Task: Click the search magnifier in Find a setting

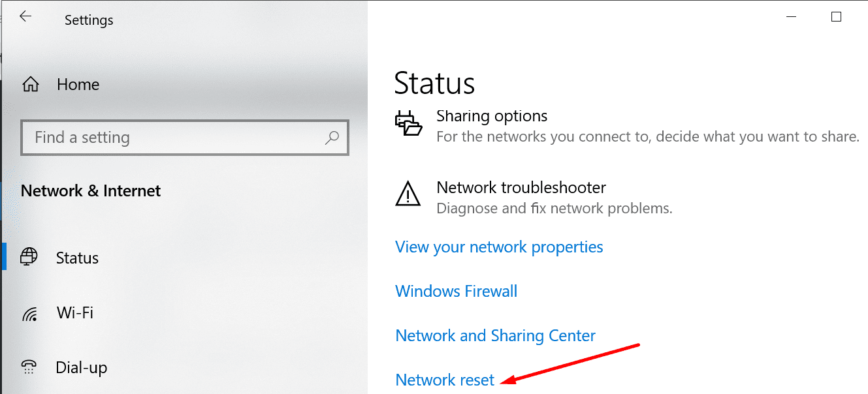Action: coord(332,138)
